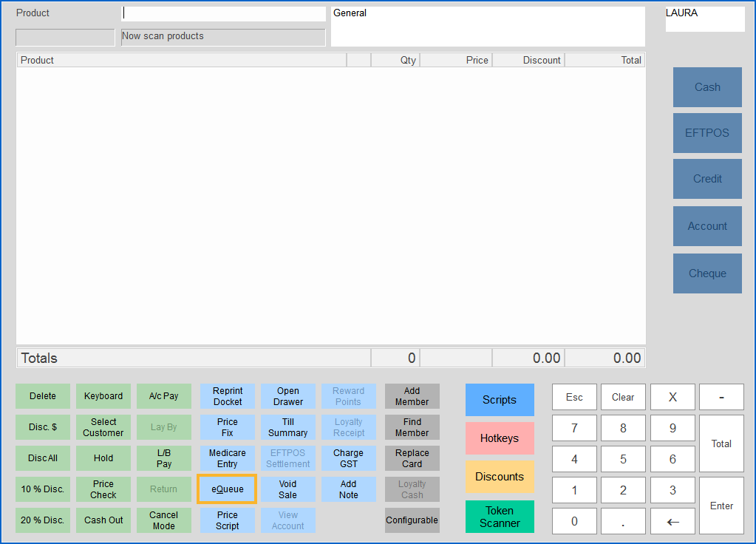Apply a 20 % discount
756x544 pixels.
tap(42, 520)
